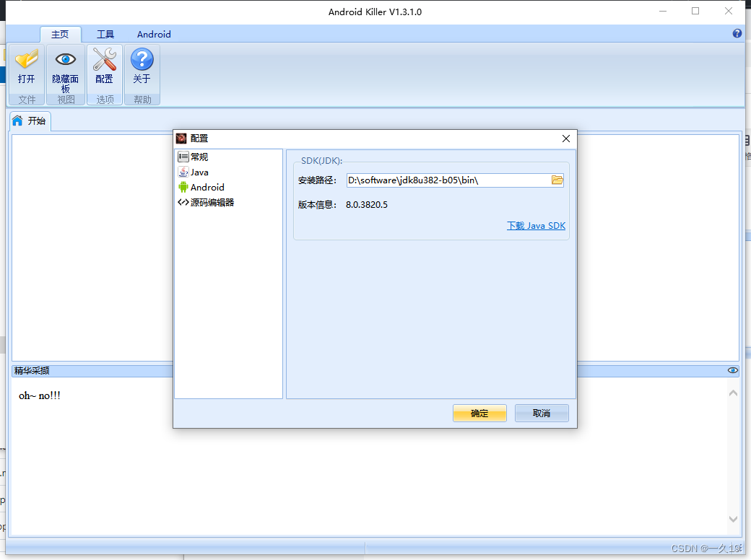
Task: Click the 配置 dialog title icon
Action: [181, 139]
